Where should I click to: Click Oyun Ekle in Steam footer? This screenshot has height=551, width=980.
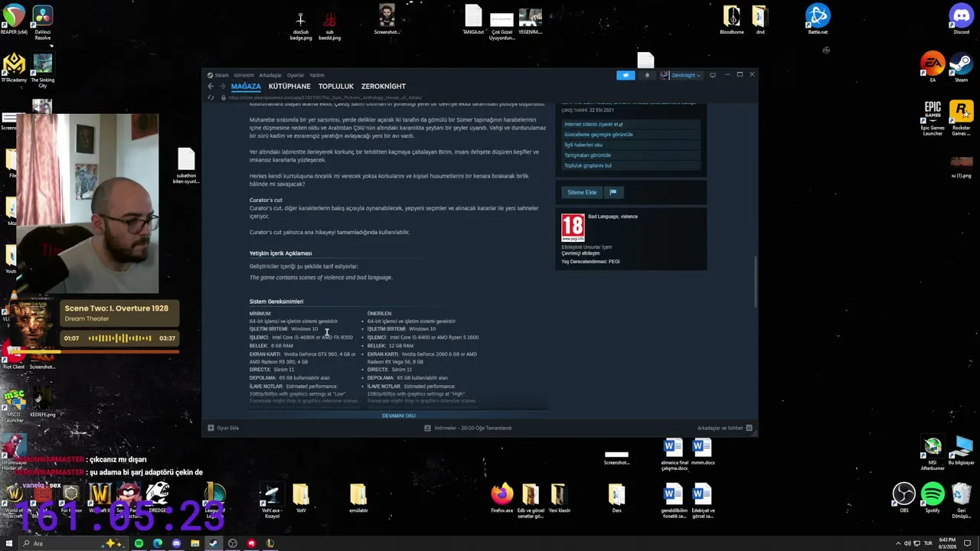tap(224, 428)
